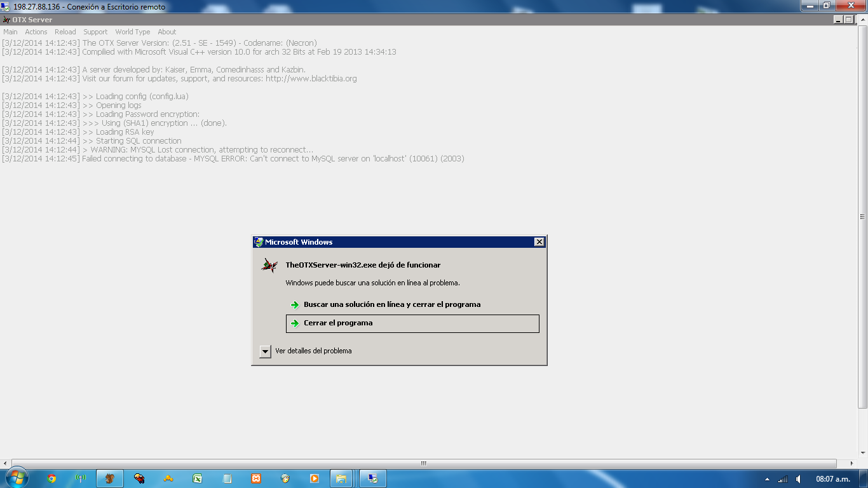Click the Microsoft Windows dialog title icon
868x488 pixels.
click(259, 242)
